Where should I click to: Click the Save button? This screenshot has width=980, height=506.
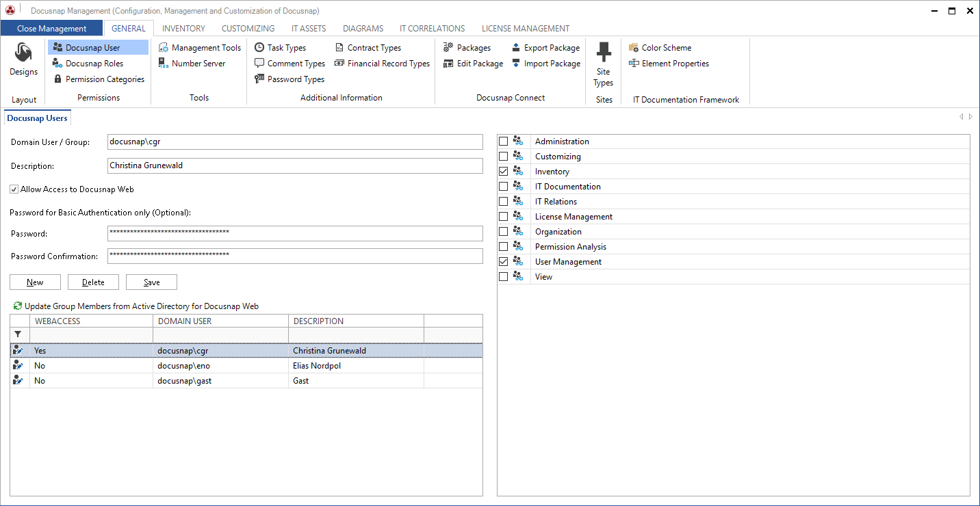pyautogui.click(x=152, y=282)
